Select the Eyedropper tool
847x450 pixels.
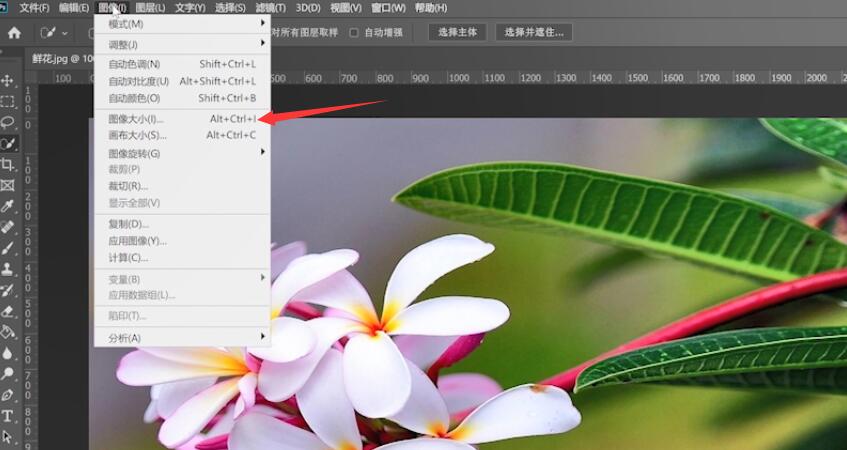pos(7,206)
